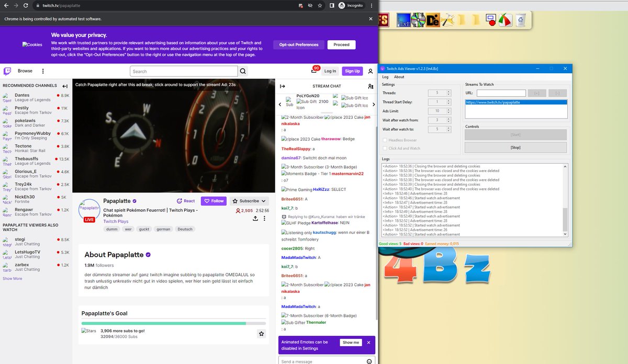Click the Proceed button
This screenshot has height=364, width=628.
point(341,45)
